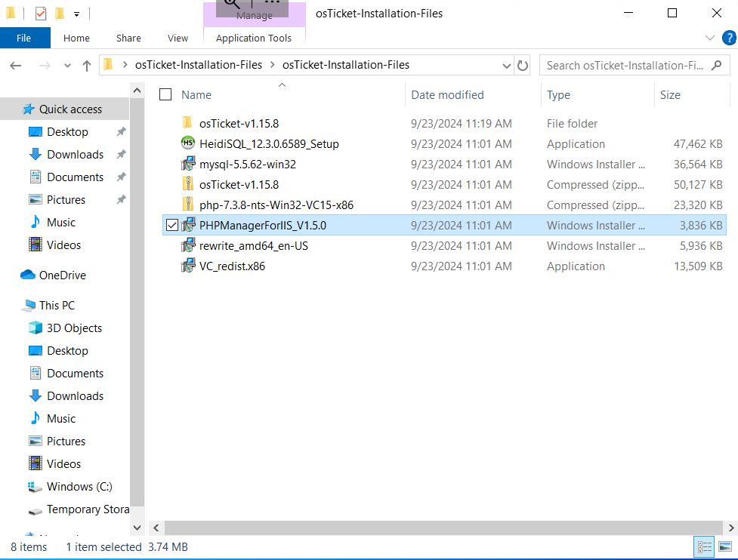Open OneDrive cloud icon in sidebar
This screenshot has height=560, width=738.
pos(28,275)
